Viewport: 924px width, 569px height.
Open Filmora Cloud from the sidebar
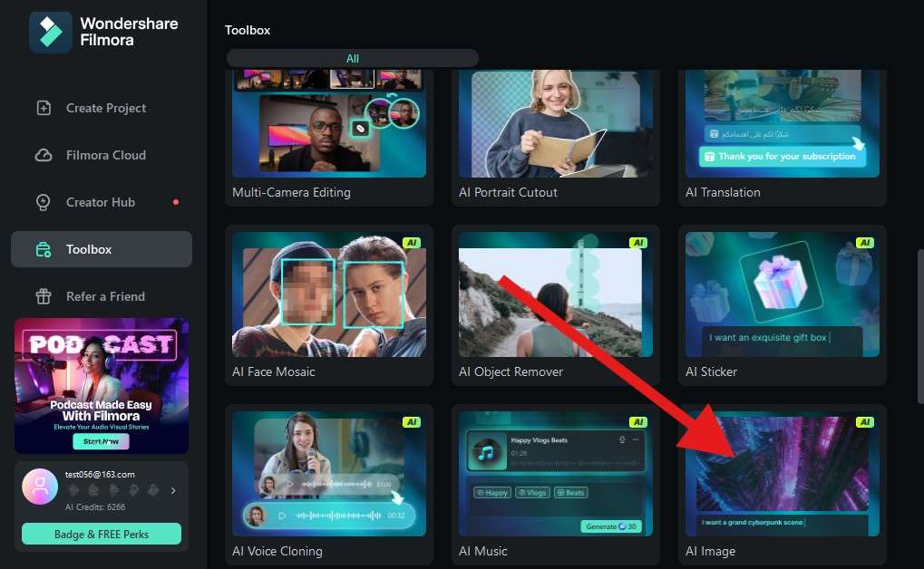(x=102, y=155)
